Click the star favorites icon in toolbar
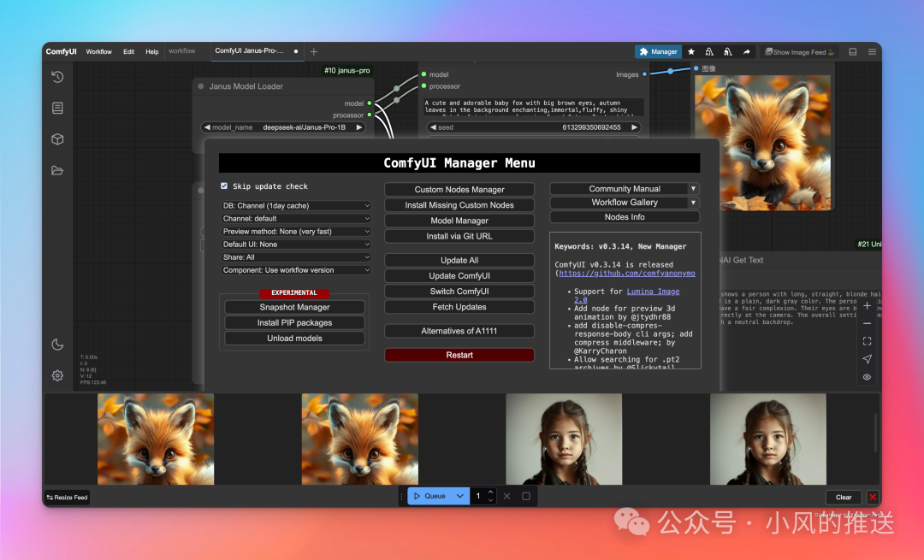 (x=691, y=52)
